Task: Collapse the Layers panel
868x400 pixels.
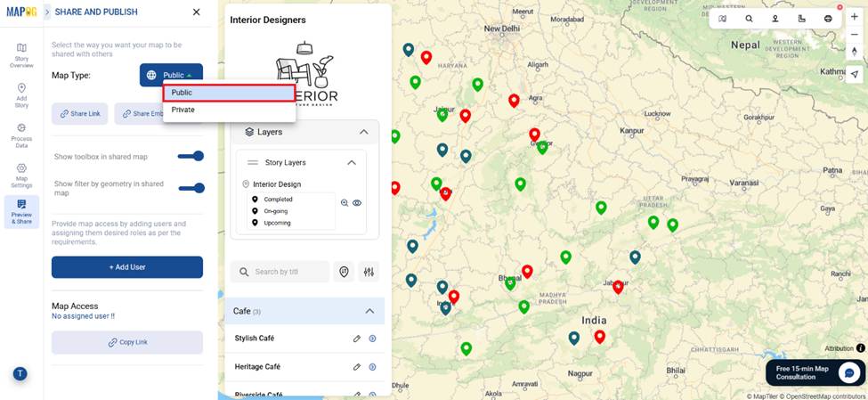Action: [x=363, y=132]
